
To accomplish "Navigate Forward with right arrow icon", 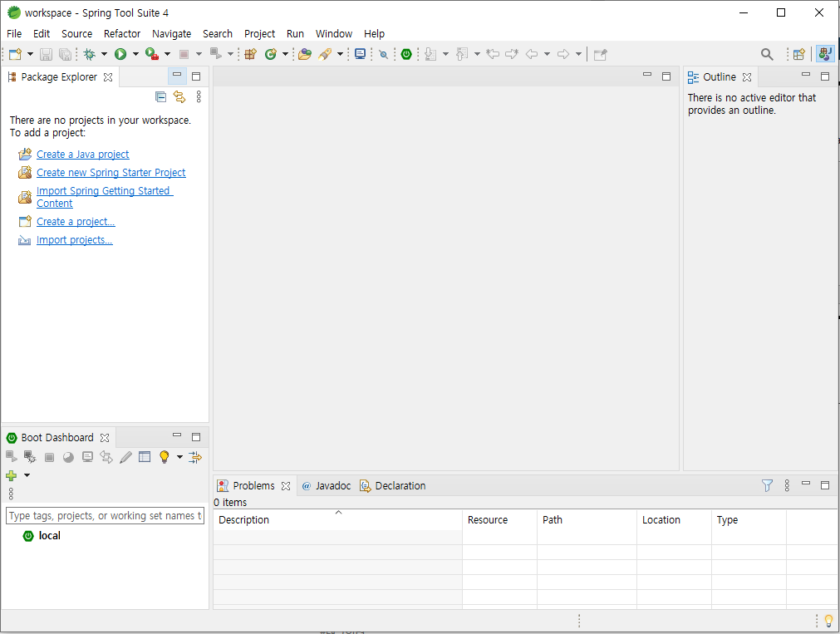I will (x=563, y=54).
